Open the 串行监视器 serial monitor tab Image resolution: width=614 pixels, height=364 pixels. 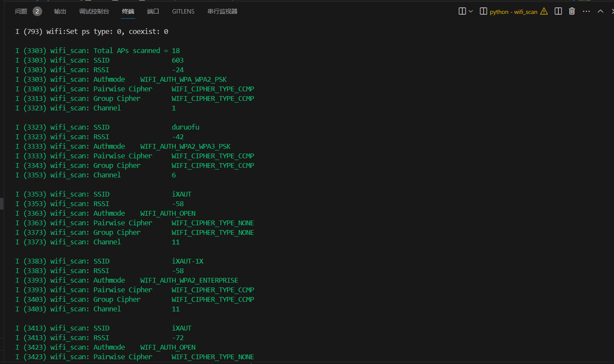click(222, 11)
